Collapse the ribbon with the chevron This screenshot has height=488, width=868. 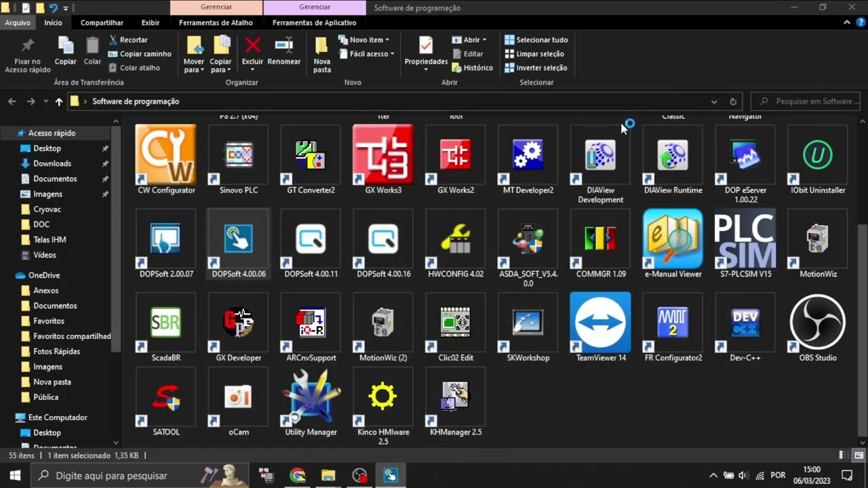[x=848, y=22]
